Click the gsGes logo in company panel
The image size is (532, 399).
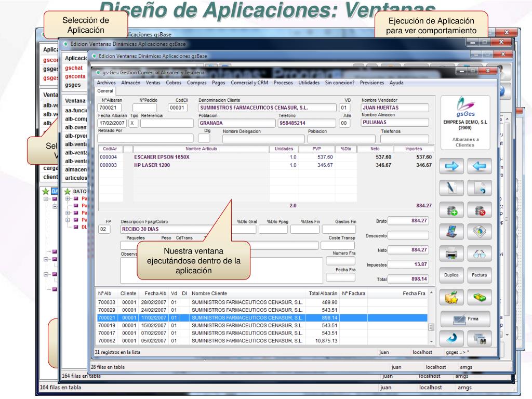pyautogui.click(x=465, y=107)
